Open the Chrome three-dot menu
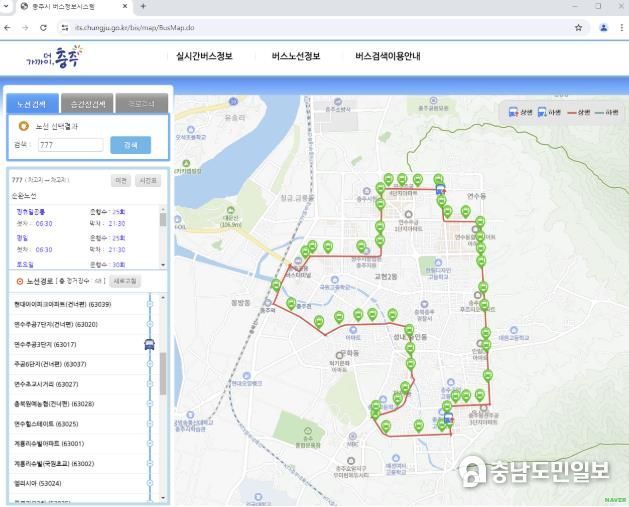Viewport: 629px width, 507px height. tap(620, 27)
